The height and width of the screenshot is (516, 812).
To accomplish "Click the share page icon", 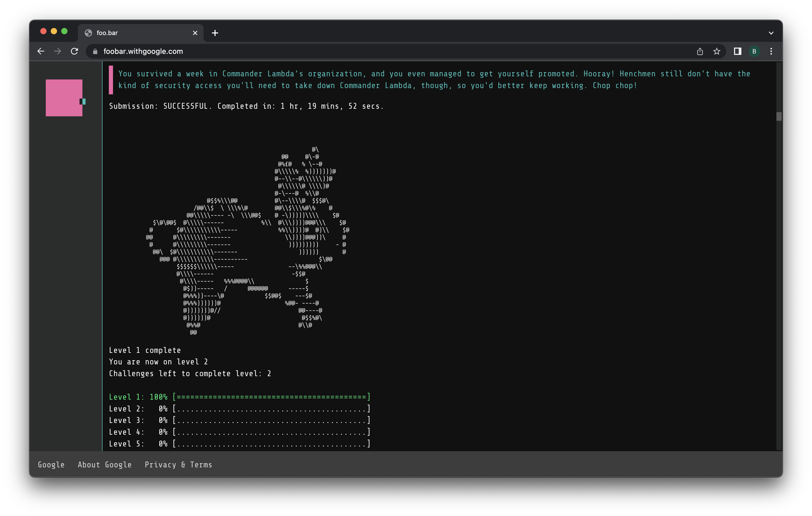I will 700,51.
